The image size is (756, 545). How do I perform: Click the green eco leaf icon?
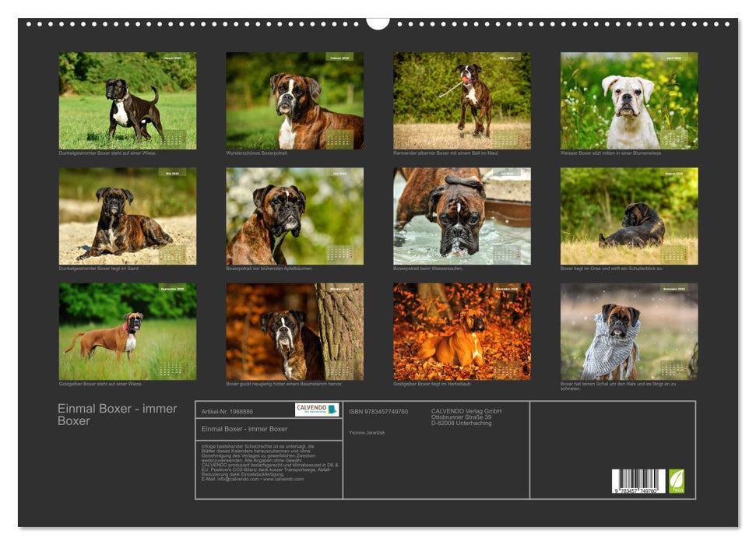pos(677,480)
